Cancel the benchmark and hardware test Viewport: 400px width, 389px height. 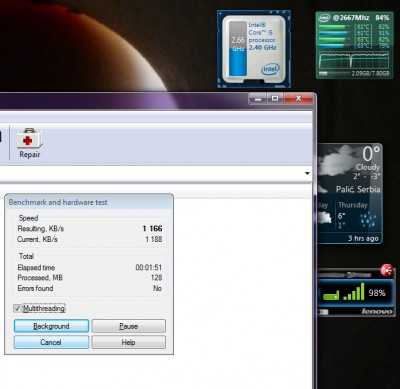tap(51, 342)
